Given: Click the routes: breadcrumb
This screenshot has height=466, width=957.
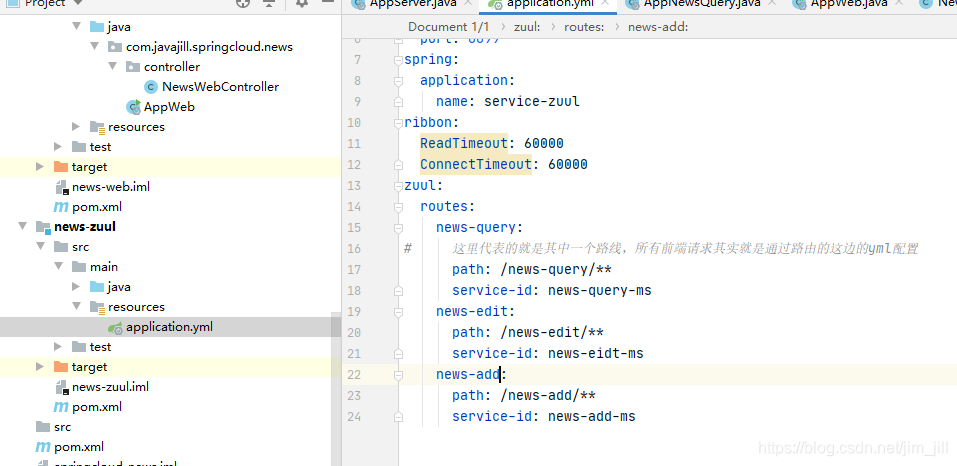Looking at the screenshot, I should 584,27.
